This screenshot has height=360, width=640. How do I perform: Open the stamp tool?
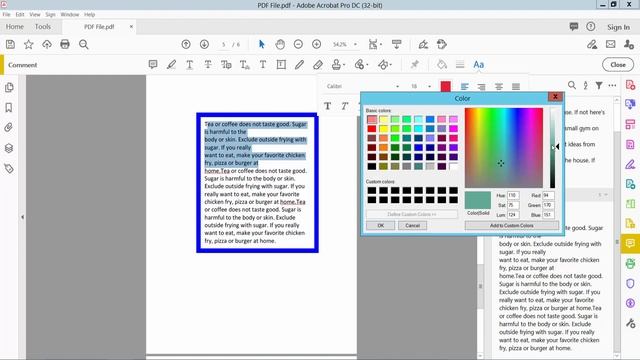pos(337,64)
